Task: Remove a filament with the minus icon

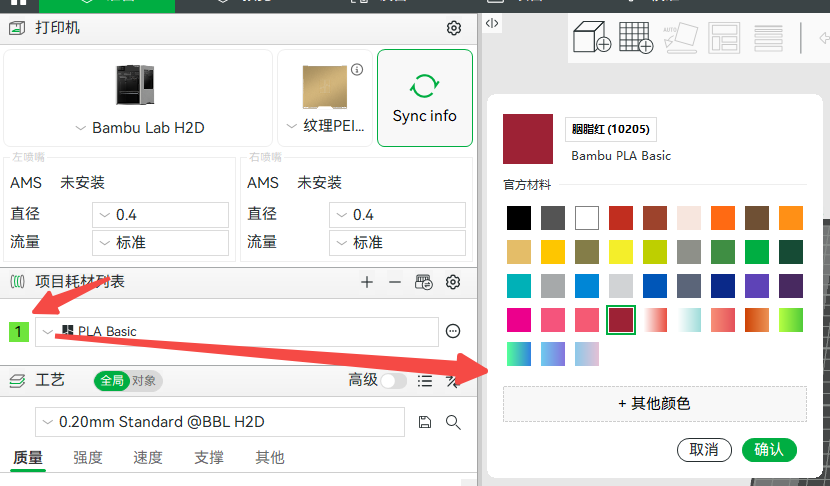Action: tap(395, 282)
